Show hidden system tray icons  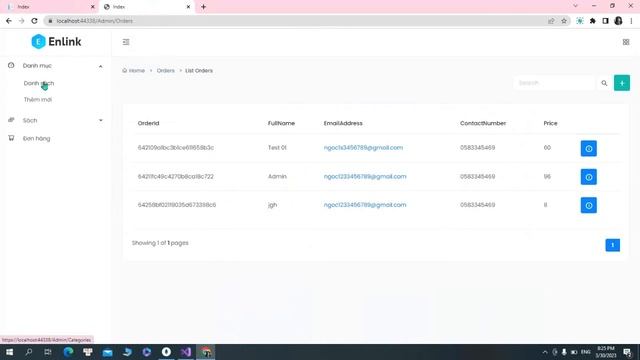coord(544,352)
